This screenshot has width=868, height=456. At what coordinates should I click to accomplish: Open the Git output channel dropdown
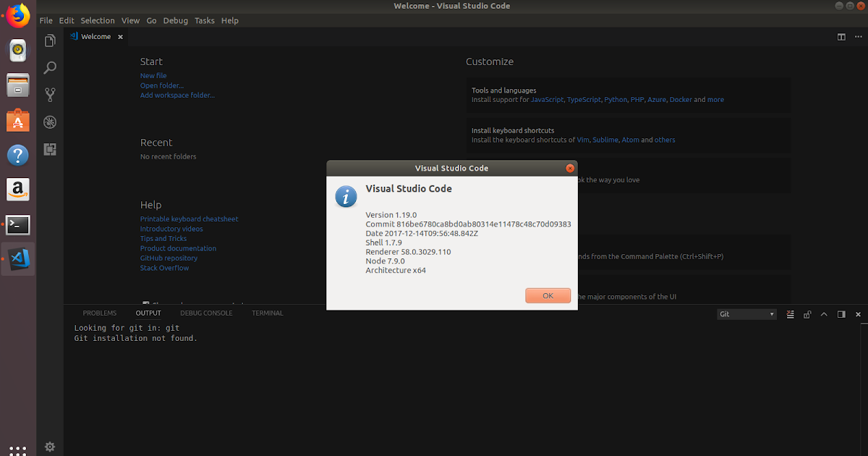pyautogui.click(x=747, y=314)
